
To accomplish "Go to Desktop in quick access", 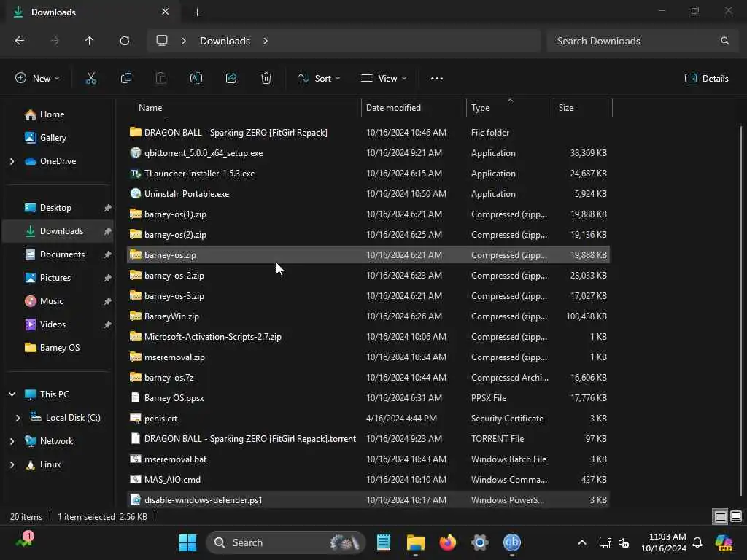I will pos(55,208).
